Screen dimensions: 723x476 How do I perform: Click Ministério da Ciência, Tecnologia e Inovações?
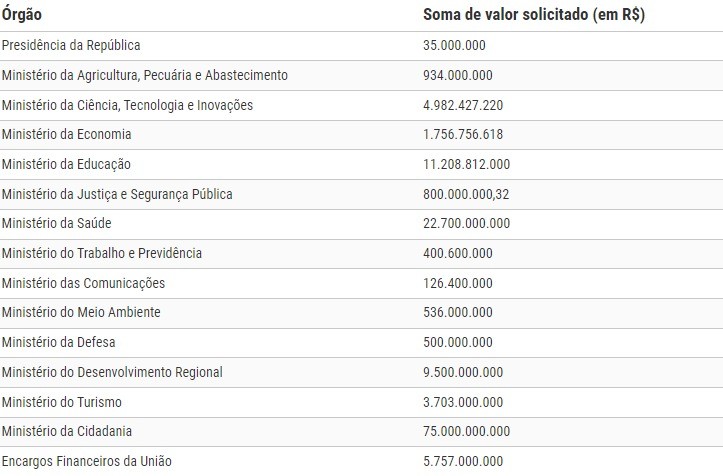127,105
